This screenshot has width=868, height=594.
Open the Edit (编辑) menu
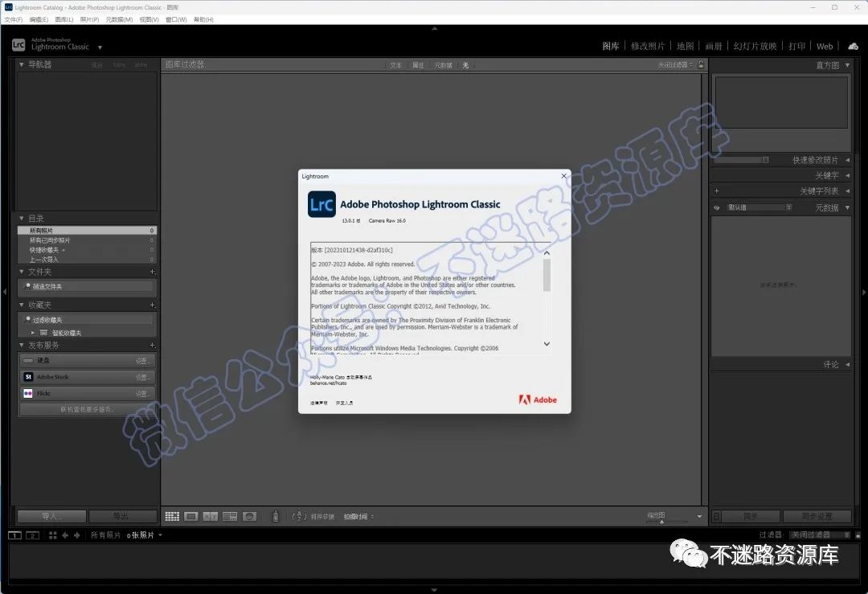pyautogui.click(x=39, y=19)
